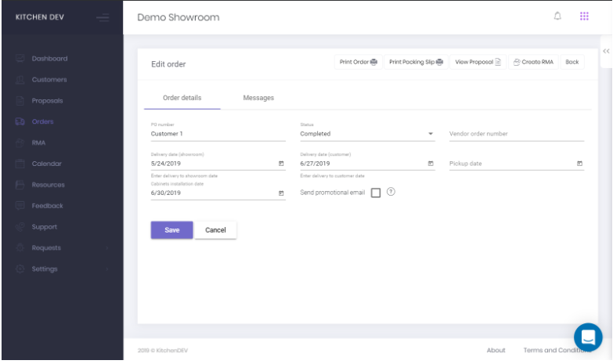Click the Create RMA button
The height and width of the screenshot is (364, 613).
pyautogui.click(x=533, y=62)
